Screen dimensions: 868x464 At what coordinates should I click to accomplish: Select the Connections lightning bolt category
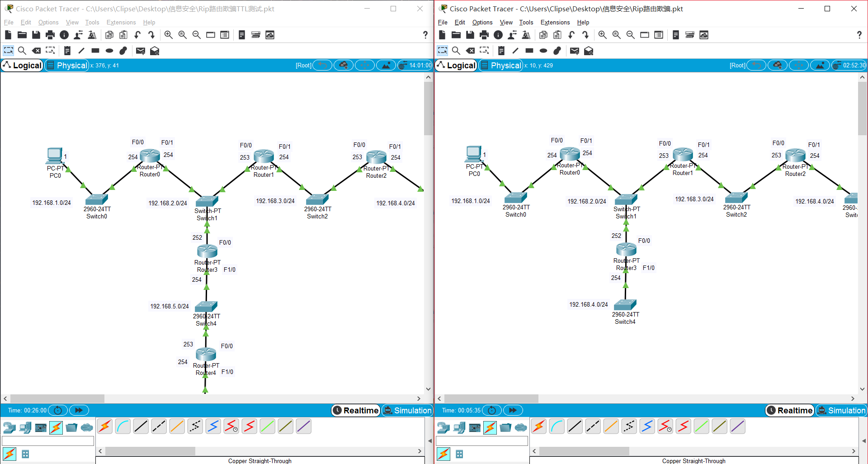pos(56,427)
